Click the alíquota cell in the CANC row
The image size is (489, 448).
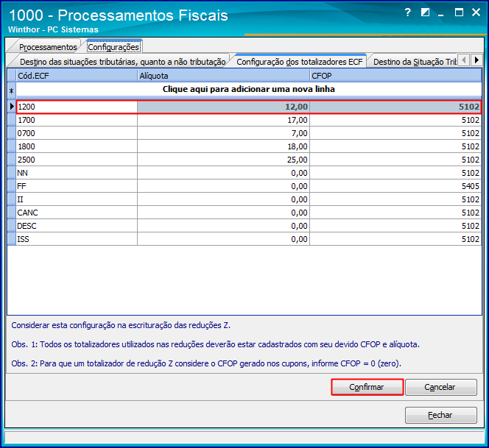(x=223, y=213)
